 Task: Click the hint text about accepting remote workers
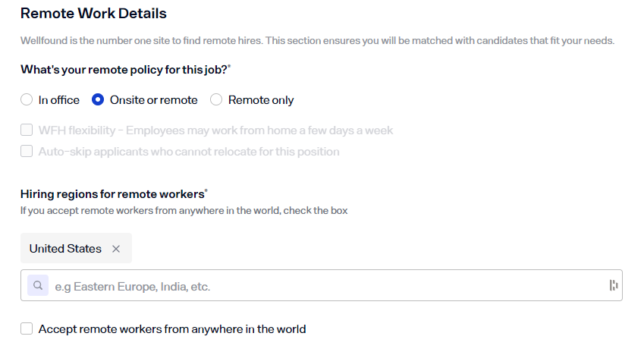pyautogui.click(x=184, y=210)
